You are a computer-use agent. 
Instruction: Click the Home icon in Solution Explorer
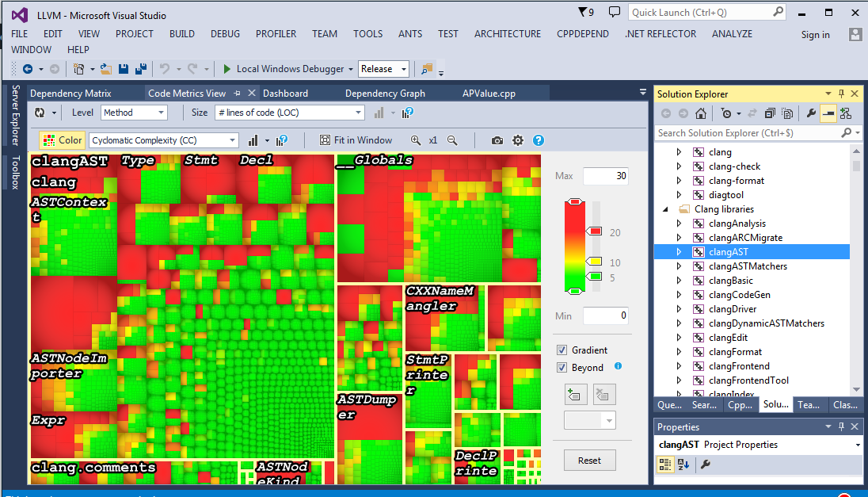pyautogui.click(x=701, y=113)
